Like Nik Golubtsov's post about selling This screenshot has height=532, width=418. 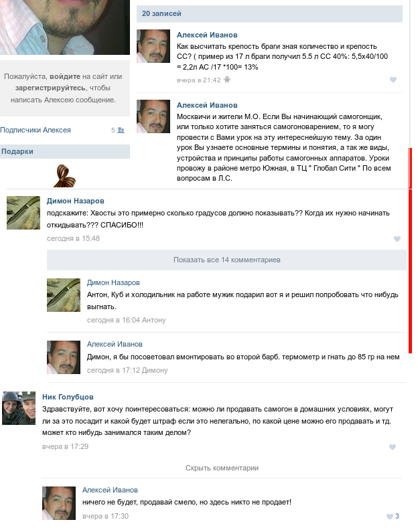pos(393,447)
